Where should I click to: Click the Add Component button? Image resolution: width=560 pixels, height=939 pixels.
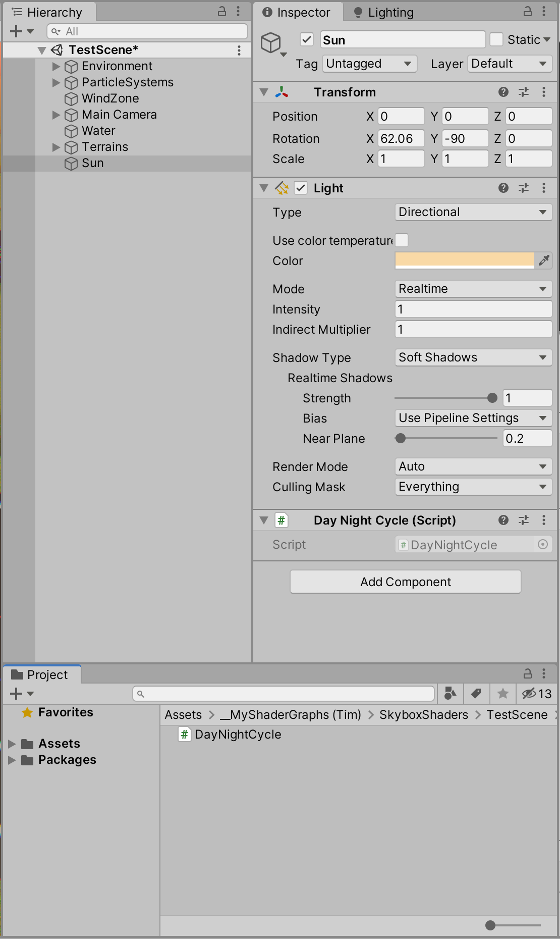click(x=405, y=582)
